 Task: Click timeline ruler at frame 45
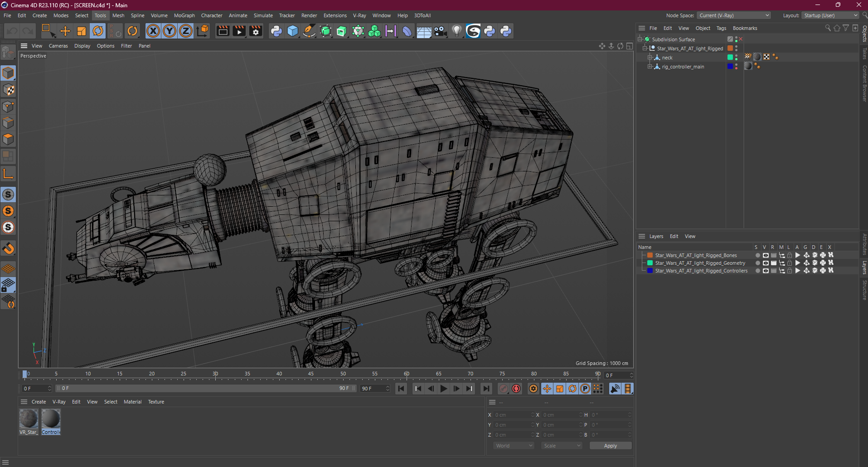[311, 375]
